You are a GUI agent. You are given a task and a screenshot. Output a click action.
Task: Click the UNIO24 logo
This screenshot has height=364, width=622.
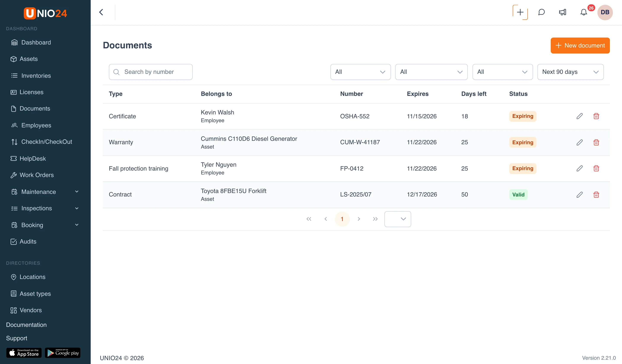point(45,13)
